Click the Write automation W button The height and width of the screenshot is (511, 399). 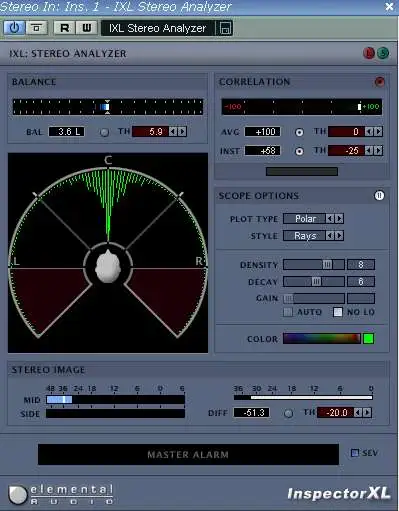(87, 28)
